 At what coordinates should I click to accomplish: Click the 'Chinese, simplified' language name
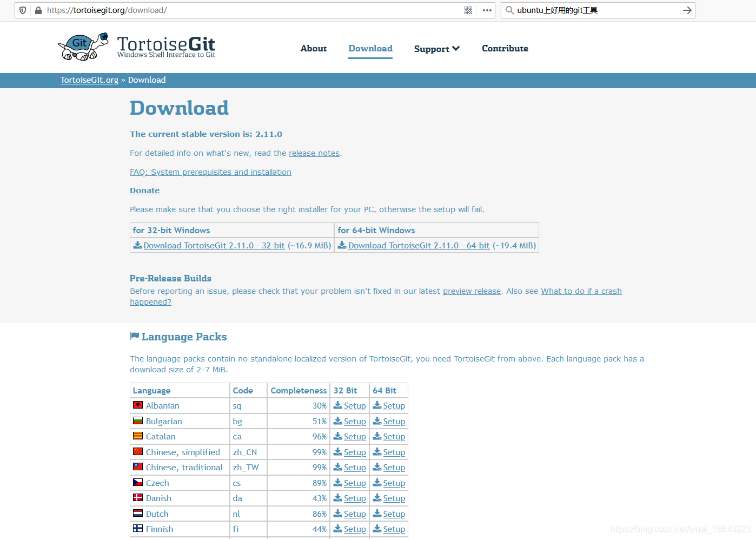click(x=183, y=452)
